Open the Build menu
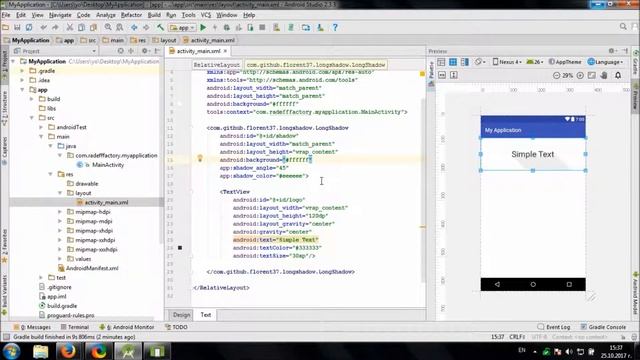Viewport: 640px width, 360px height. 154,15
